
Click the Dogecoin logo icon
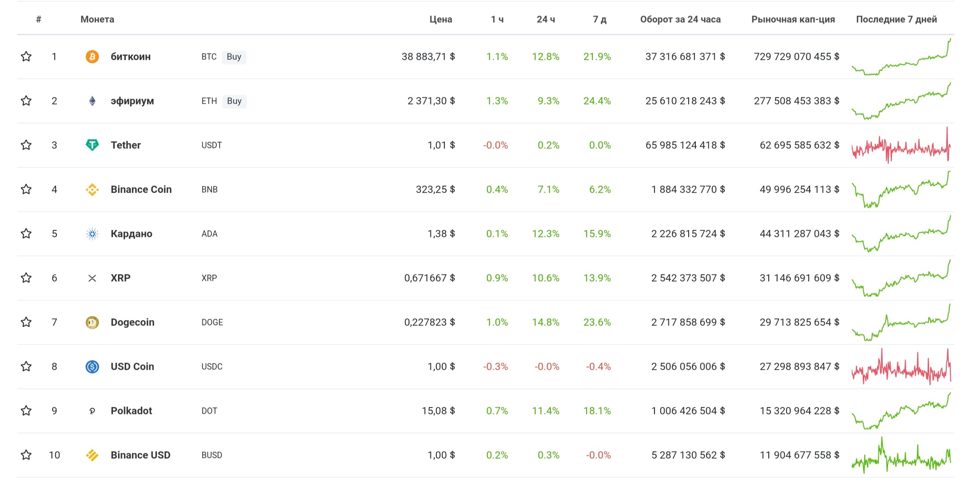(x=92, y=322)
